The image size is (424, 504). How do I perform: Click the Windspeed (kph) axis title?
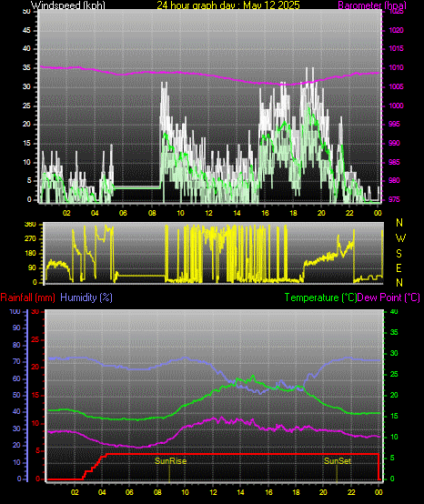(68, 5)
